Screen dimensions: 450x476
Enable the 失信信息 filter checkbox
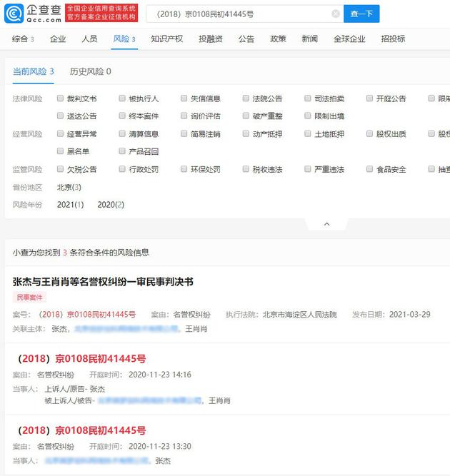[184, 98]
